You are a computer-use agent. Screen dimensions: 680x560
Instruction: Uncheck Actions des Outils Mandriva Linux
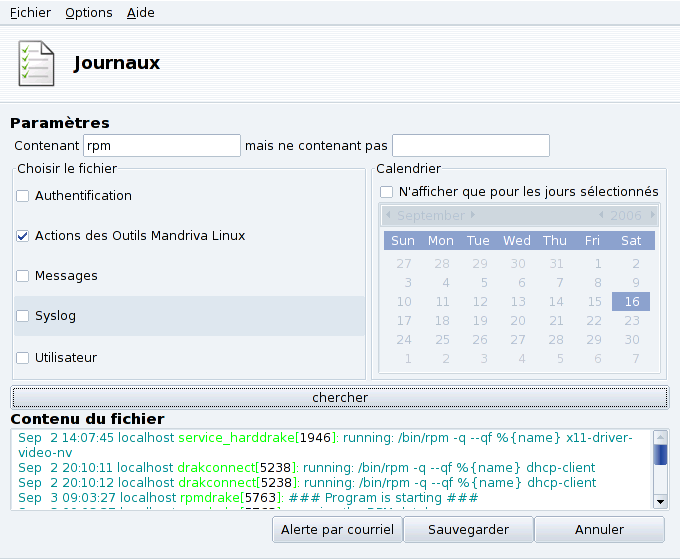23,236
